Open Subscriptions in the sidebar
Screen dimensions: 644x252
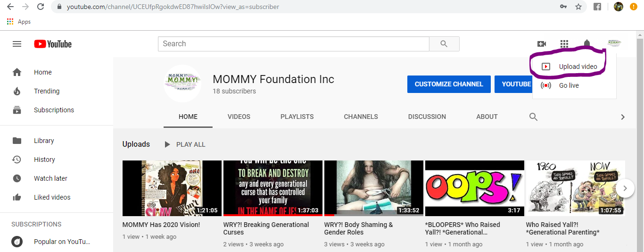[57, 110]
